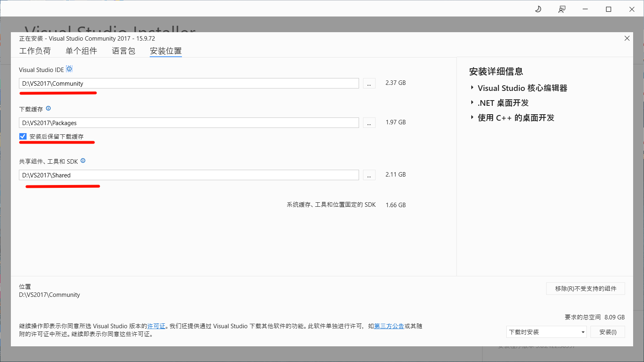Click 系统缓存、工具和位置固定的 SDK label
The image size is (644, 362).
click(x=331, y=205)
